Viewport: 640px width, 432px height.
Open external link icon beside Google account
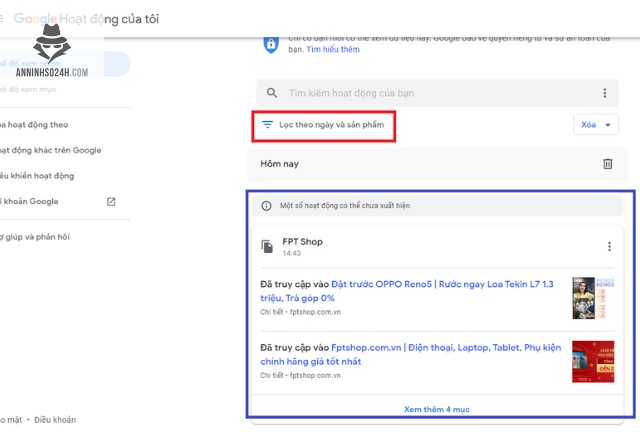click(111, 201)
